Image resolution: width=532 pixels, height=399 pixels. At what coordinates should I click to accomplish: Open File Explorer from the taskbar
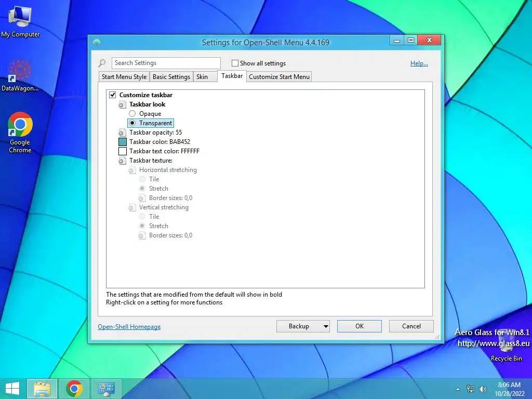point(42,389)
